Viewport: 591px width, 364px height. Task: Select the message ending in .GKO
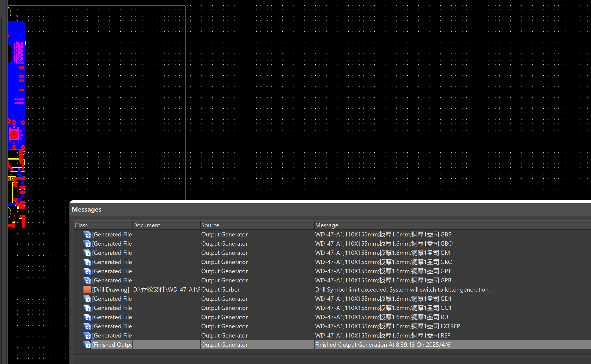(x=384, y=262)
